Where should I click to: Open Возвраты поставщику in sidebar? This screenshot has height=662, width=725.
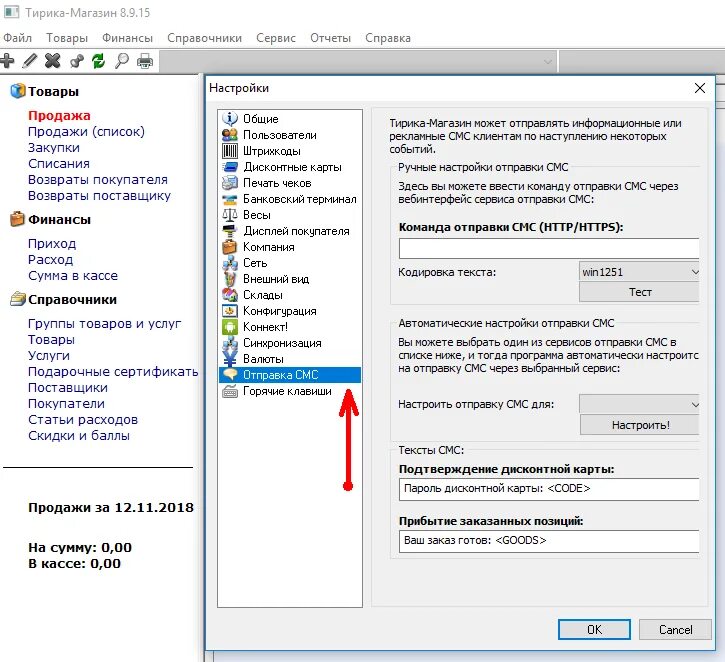tap(99, 196)
